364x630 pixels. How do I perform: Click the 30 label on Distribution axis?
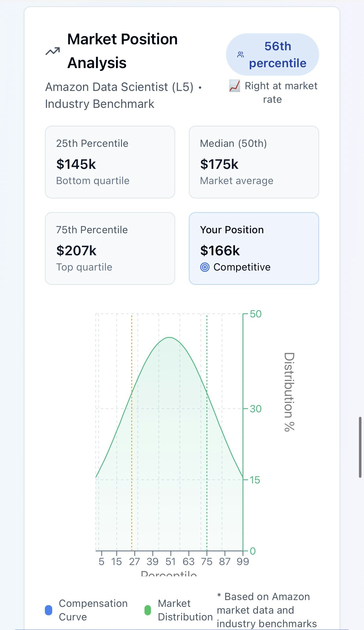tap(256, 409)
